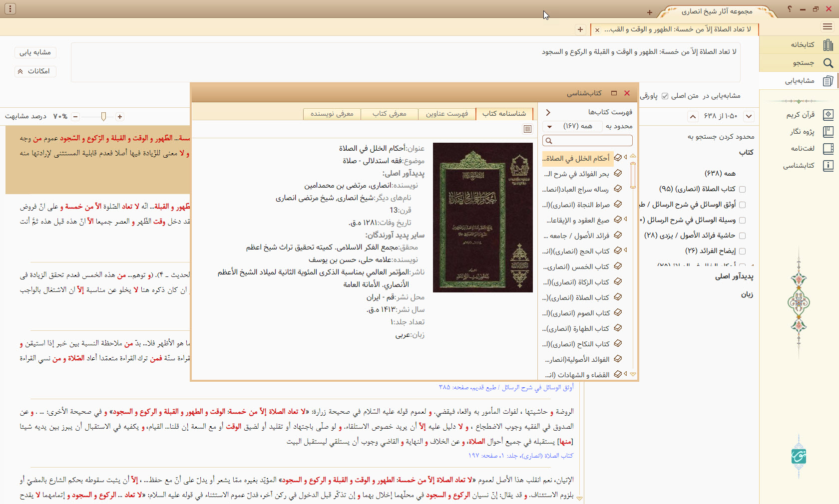The width and height of the screenshot is (839, 504).
Task: Close the لا تعاد الصلاة document tab
Action: (597, 30)
